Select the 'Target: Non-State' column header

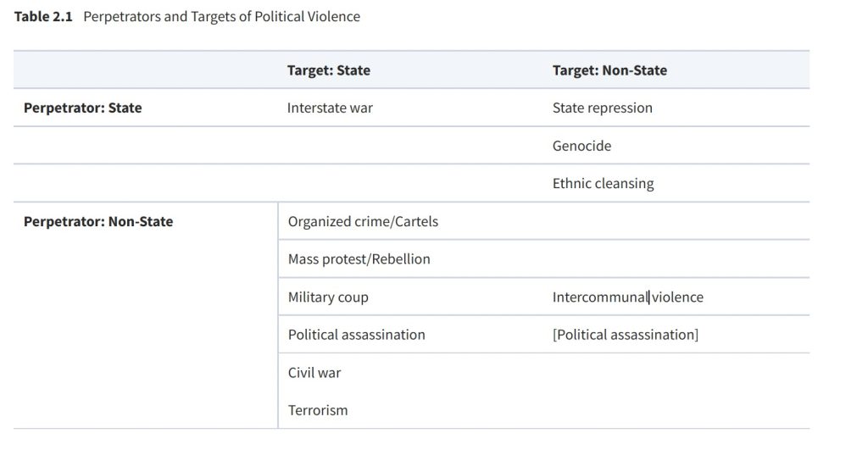609,70
